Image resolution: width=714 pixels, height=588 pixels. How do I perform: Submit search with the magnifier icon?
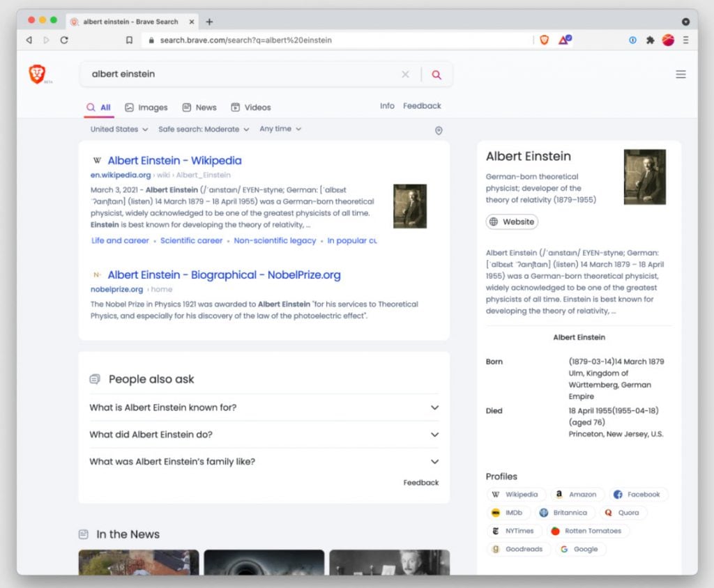(436, 75)
